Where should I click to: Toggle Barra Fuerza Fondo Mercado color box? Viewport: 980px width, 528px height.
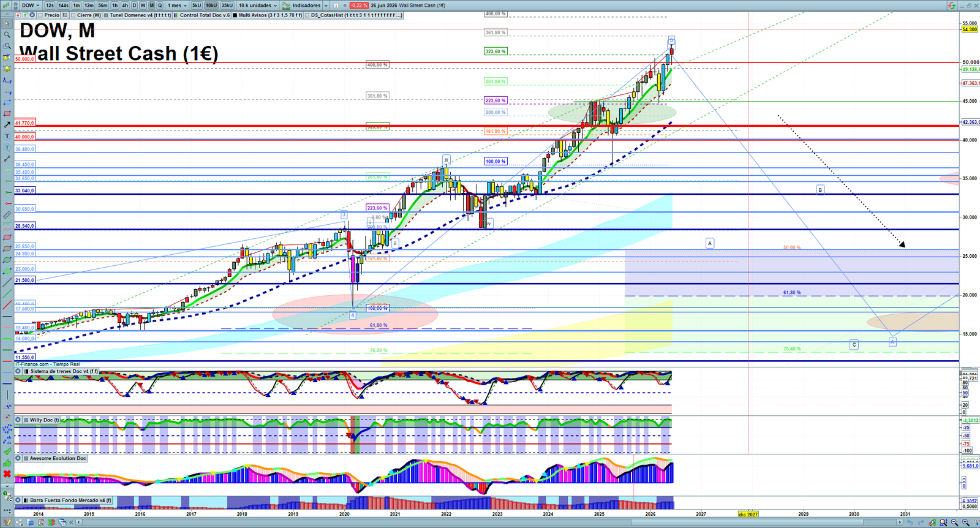pyautogui.click(x=26, y=500)
